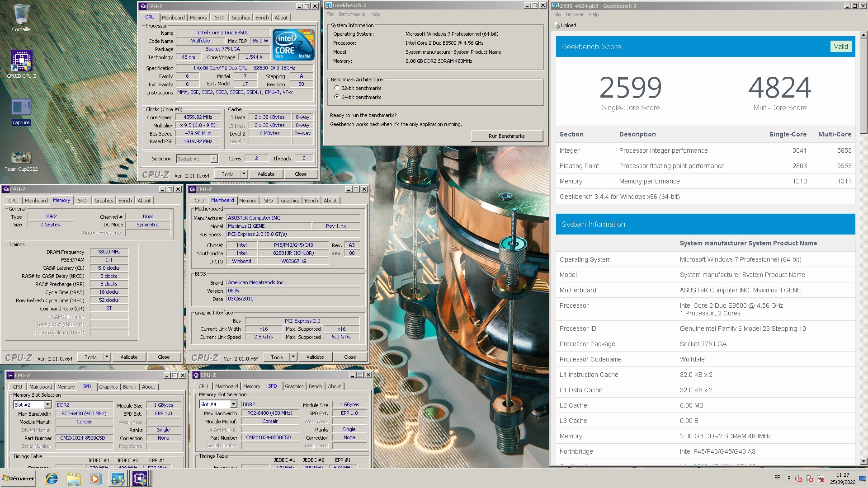Open Windows Media Player from the taskbar
The height and width of the screenshot is (488, 868).
[95, 479]
